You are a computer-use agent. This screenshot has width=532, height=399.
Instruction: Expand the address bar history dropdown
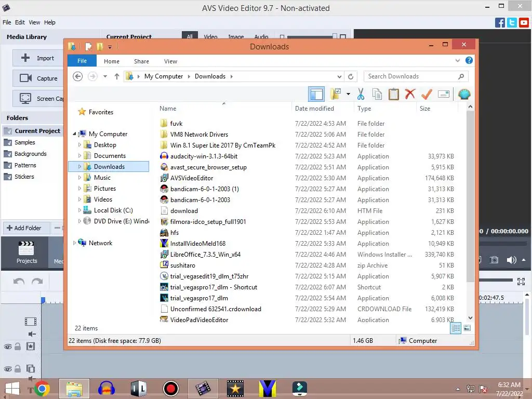click(x=339, y=76)
